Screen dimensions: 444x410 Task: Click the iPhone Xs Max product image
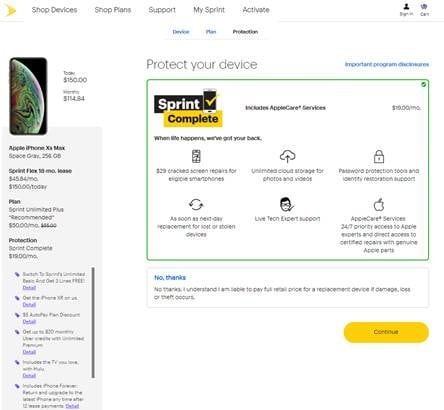click(28, 96)
